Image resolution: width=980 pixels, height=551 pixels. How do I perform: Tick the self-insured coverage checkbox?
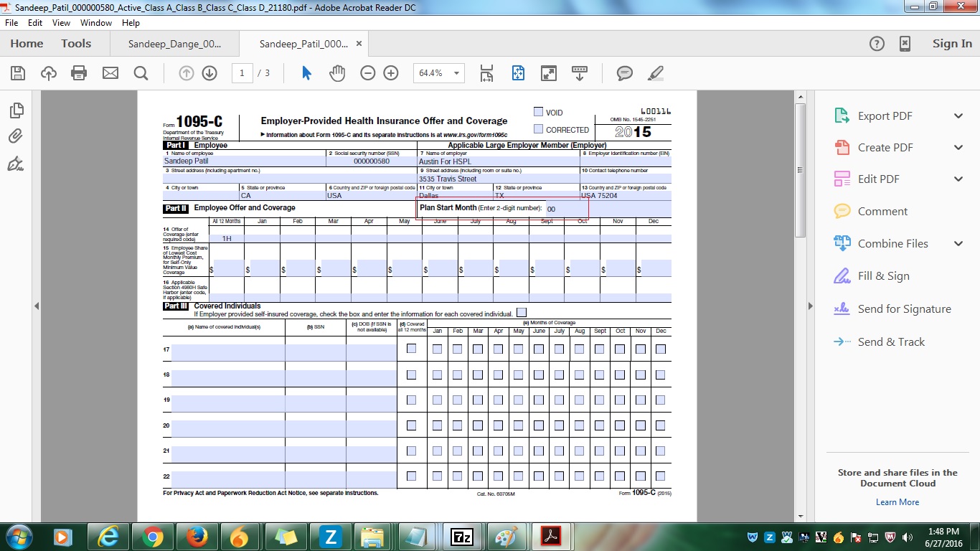pyautogui.click(x=522, y=313)
